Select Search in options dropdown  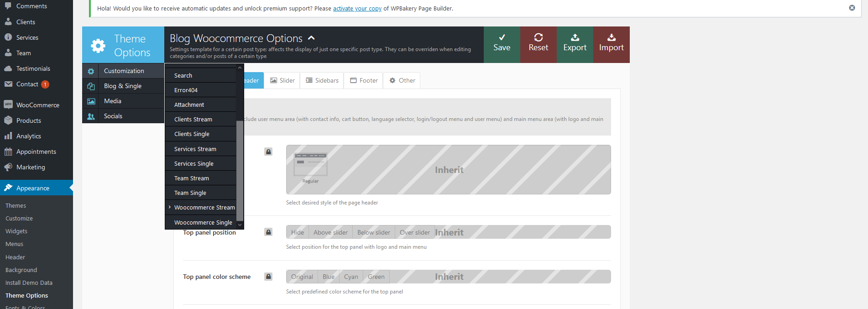201,75
